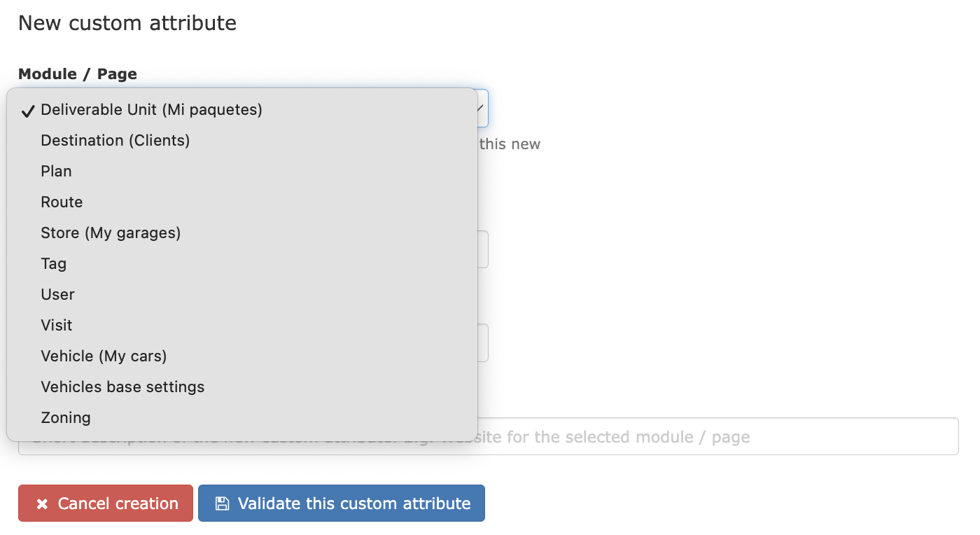Select Vehicles base settings option
This screenshot has width=980, height=535.
click(122, 387)
